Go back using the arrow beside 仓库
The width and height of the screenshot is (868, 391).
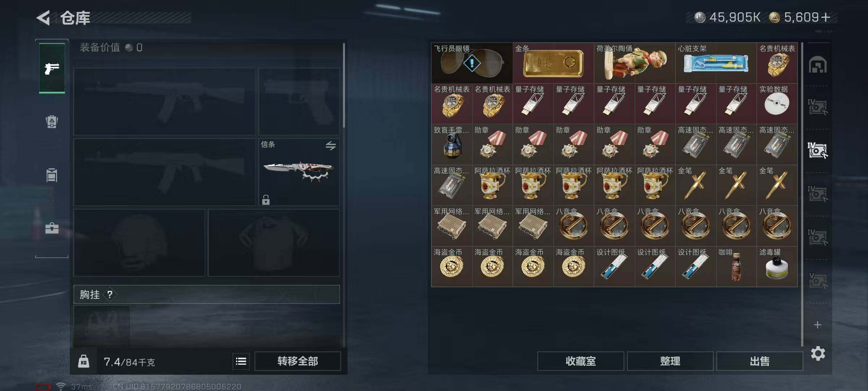coord(43,18)
